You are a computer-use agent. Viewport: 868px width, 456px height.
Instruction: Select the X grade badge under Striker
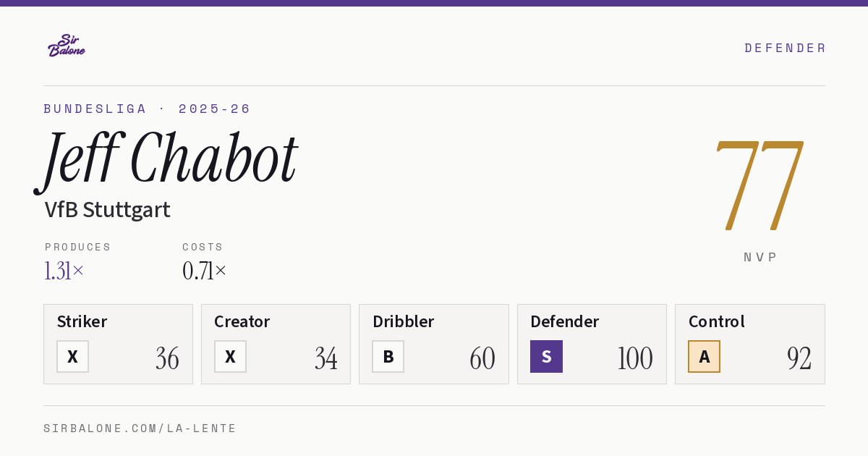pos(72,356)
